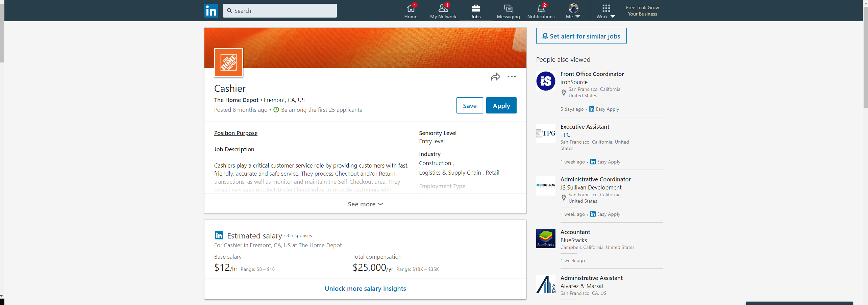Click the LinkedIn logo icon
The height and width of the screenshot is (305, 868).
point(211,11)
